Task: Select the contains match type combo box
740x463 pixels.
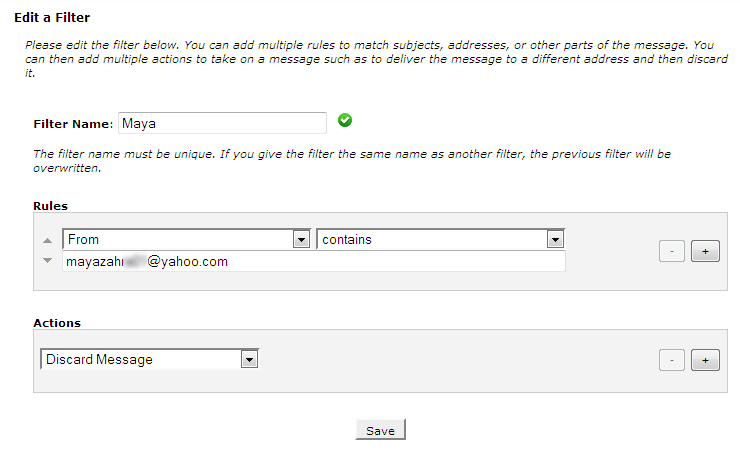Action: pos(441,239)
